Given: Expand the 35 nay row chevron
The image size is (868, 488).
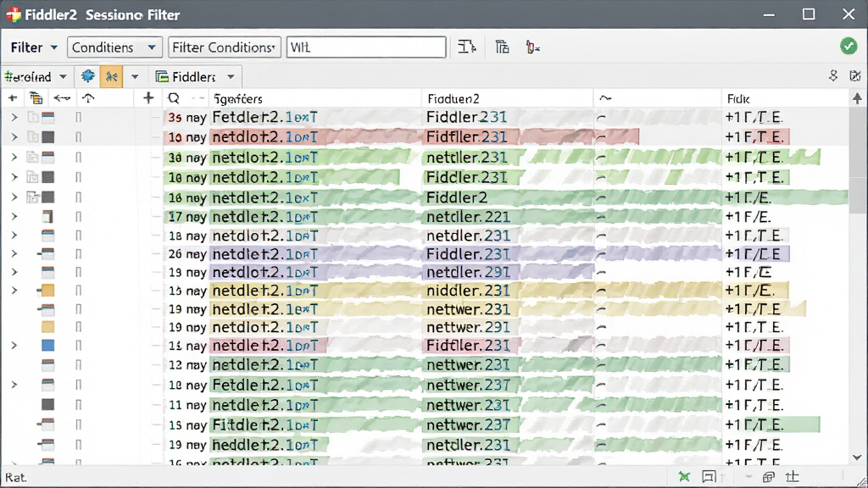Looking at the screenshot, I should (x=14, y=117).
